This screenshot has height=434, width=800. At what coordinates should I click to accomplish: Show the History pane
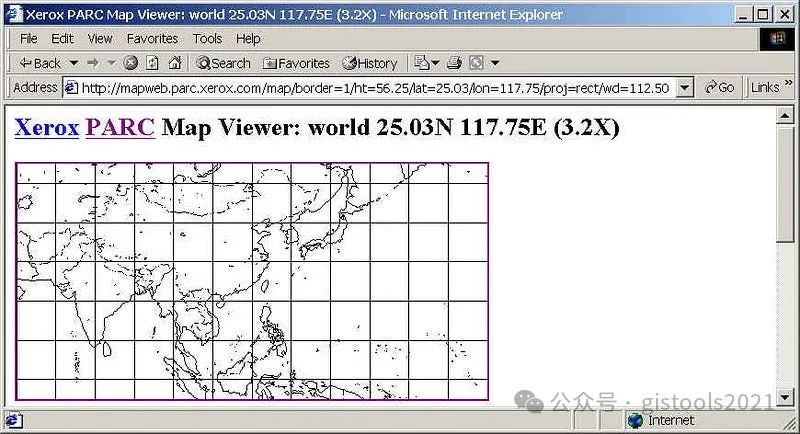pos(370,63)
